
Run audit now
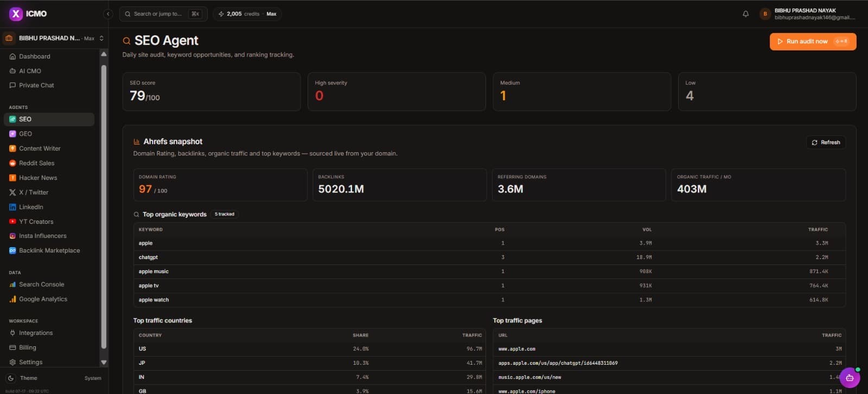[x=813, y=42]
